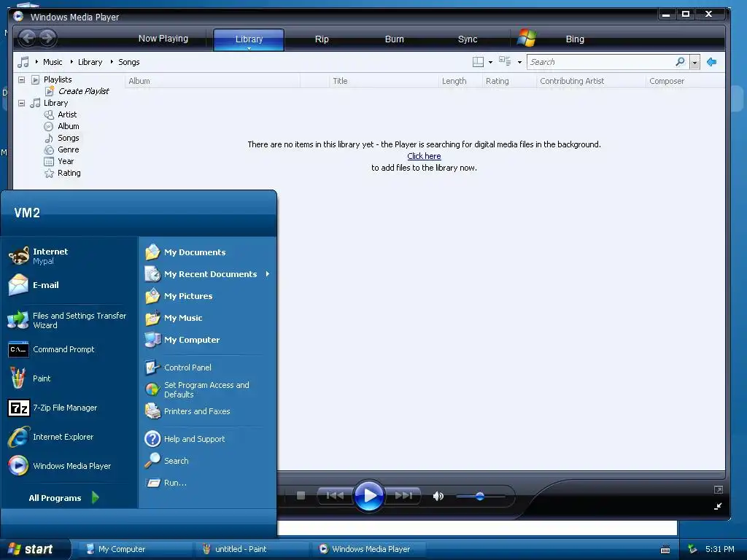Open My Pictures from Start menu
747x560 pixels.
click(x=207, y=296)
